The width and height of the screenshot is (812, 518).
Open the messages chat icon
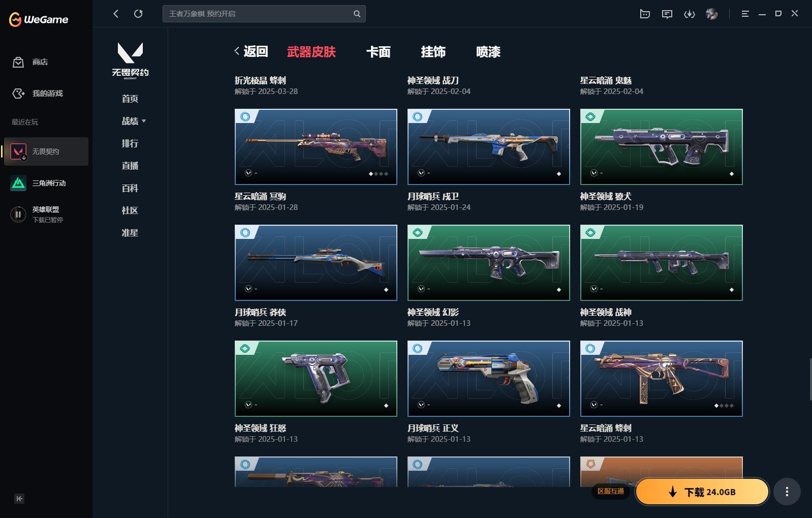[x=667, y=14]
